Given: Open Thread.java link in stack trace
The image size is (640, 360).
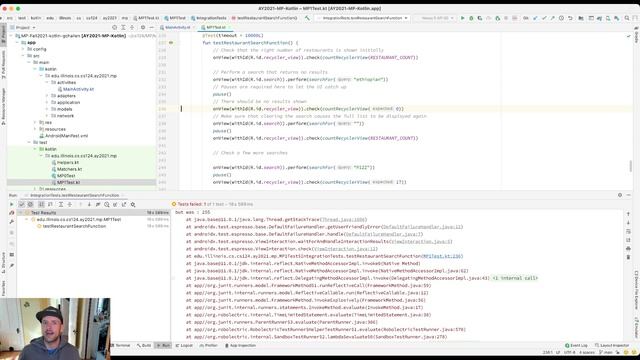Looking at the screenshot, I should point(343,220).
